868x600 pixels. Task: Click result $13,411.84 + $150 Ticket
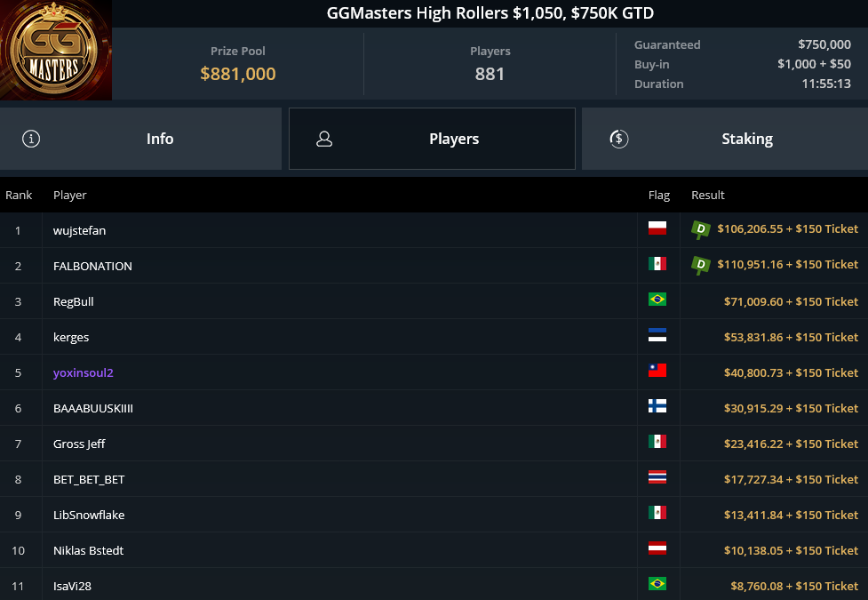point(791,515)
